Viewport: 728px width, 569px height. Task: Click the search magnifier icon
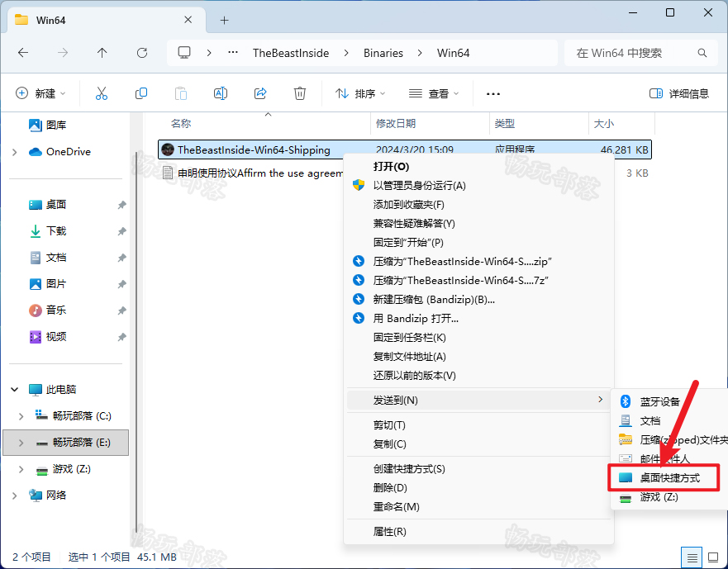tap(702, 53)
